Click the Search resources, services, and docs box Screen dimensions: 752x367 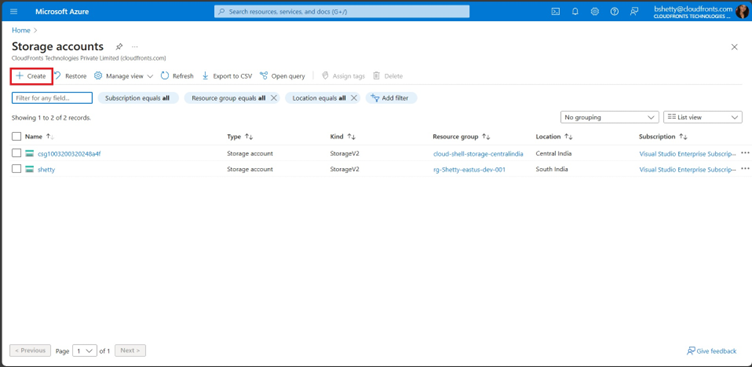tap(342, 12)
